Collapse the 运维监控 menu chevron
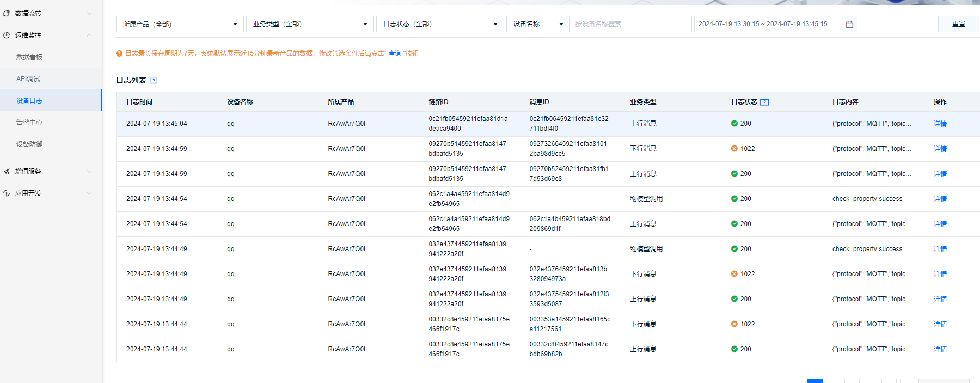The image size is (980, 383). pos(89,35)
